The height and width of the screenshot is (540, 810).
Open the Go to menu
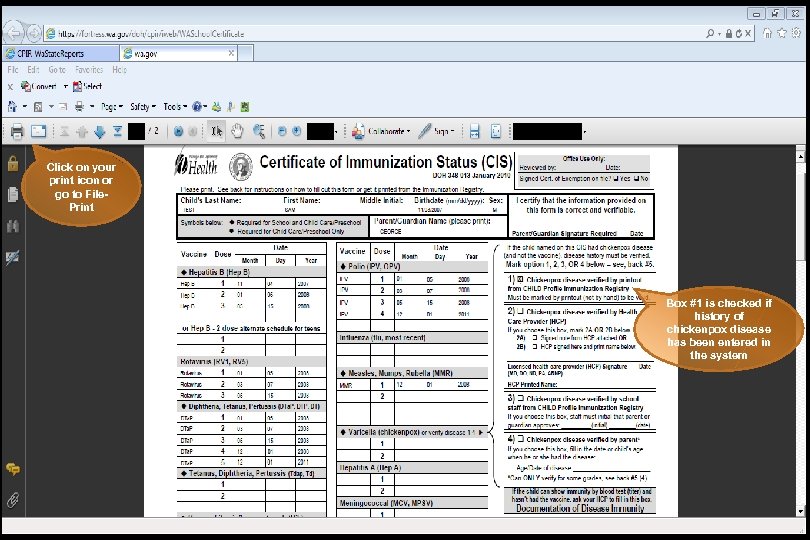click(57, 70)
